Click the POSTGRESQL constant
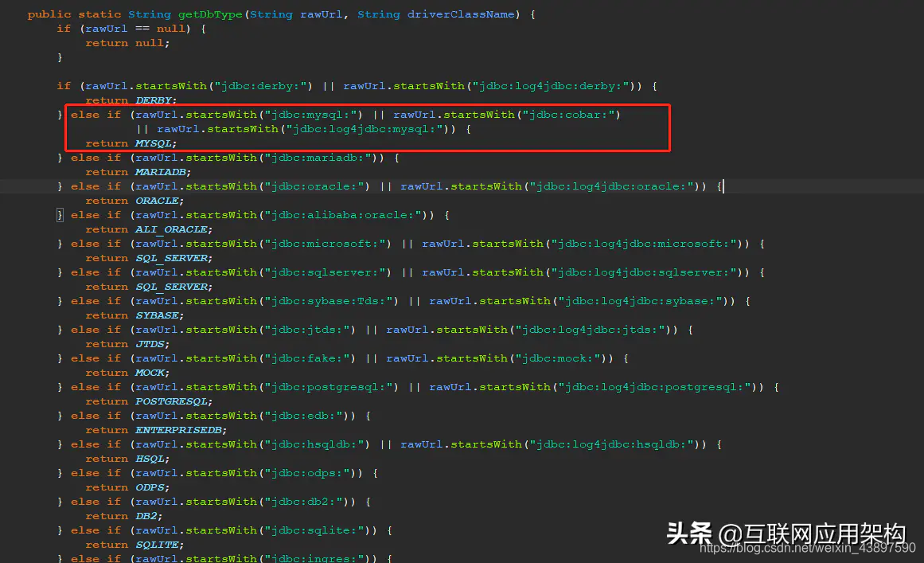Viewport: 924px width, 563px height. 171,401
